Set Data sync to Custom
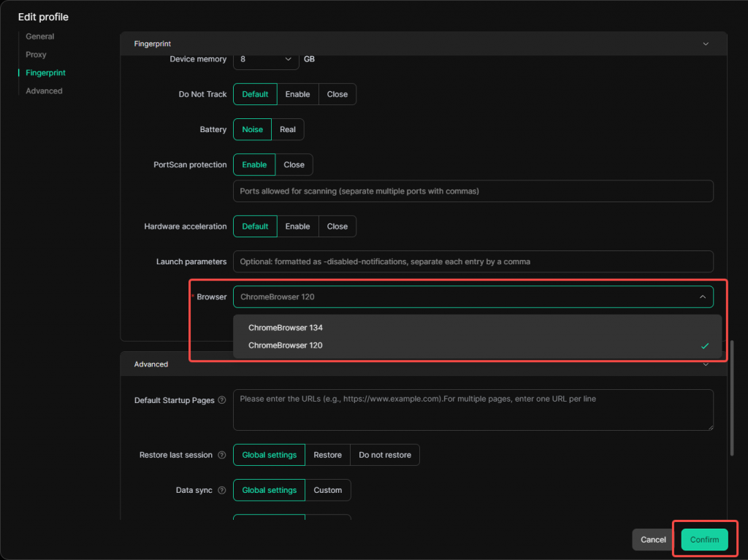Screen dimensions: 748x560 point(327,491)
